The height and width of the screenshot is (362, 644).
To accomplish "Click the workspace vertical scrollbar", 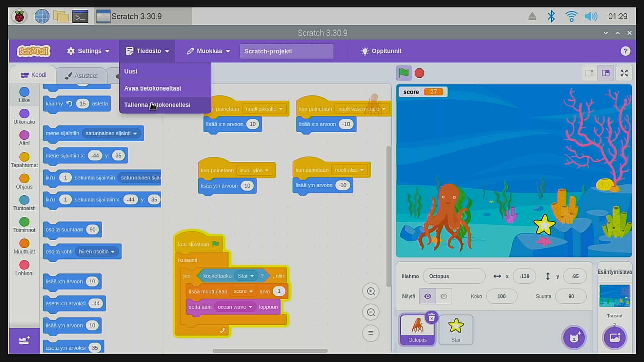I will 388,217.
